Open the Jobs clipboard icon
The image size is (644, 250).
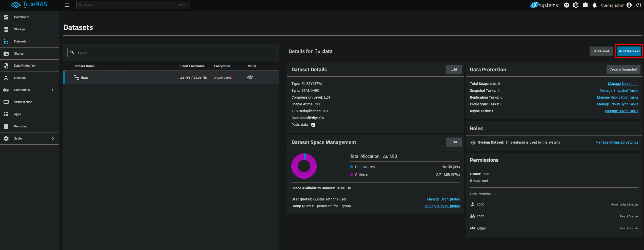585,5
